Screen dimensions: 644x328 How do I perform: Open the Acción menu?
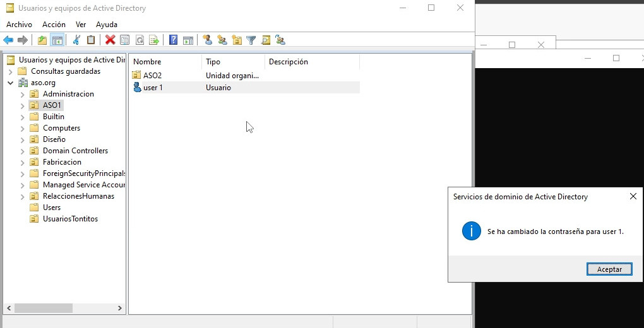click(54, 25)
